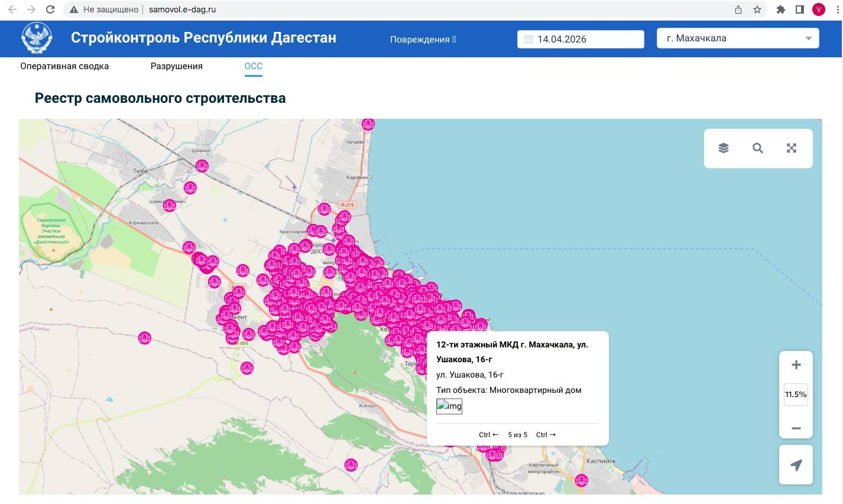Bookmark this page with star icon
843x504 pixels.
tap(757, 9)
